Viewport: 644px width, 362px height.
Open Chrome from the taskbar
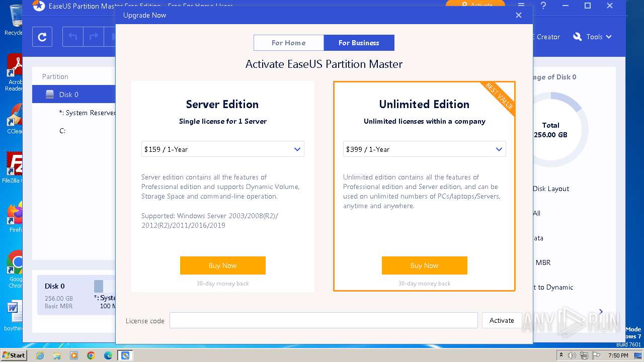click(91, 355)
